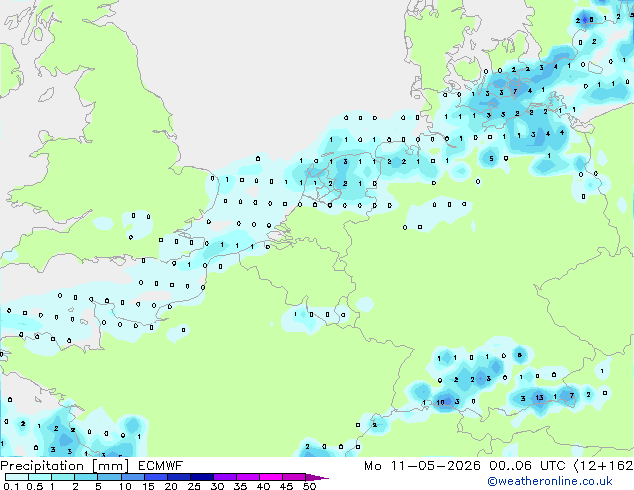Choose the 2–5 mm legend swatch
The image size is (634, 490).
pos(86,477)
